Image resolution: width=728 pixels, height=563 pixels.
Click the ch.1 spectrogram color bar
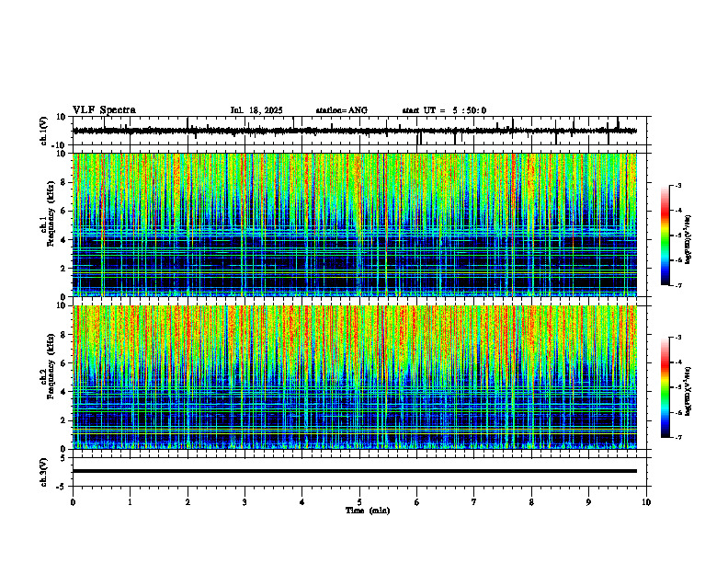point(665,236)
